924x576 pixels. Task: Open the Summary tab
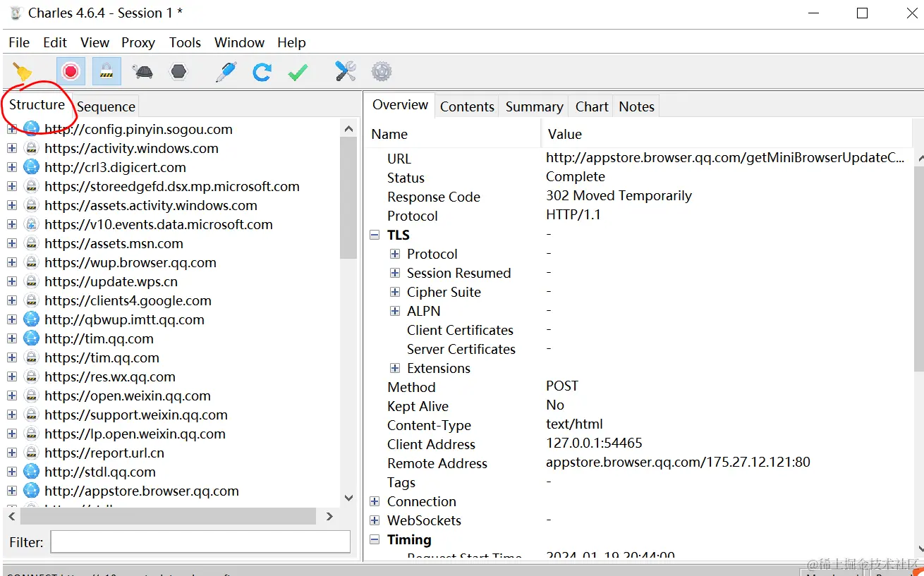tap(534, 106)
